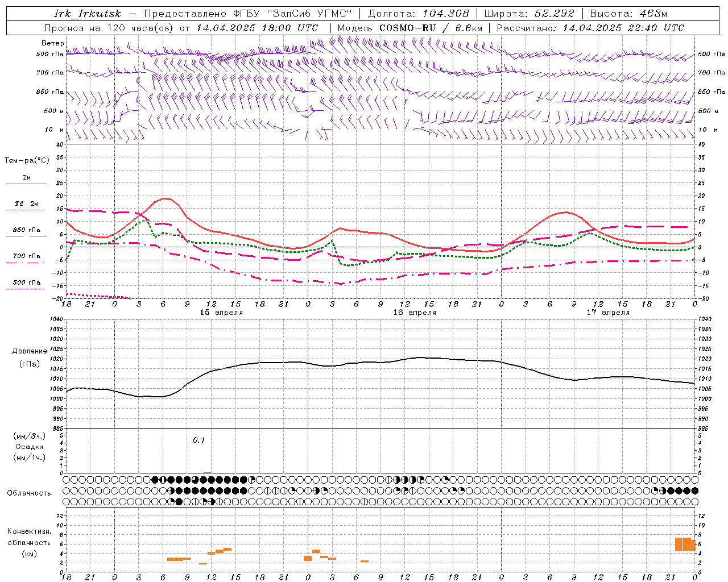
Task: Click the 'Долгота: 104.308' longitude value
Action: pyautogui.click(x=419, y=14)
